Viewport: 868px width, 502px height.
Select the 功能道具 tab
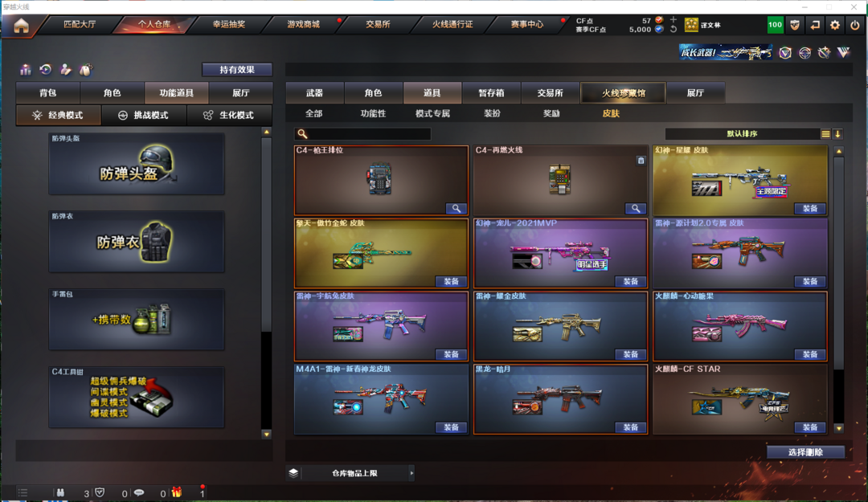pyautogui.click(x=177, y=93)
